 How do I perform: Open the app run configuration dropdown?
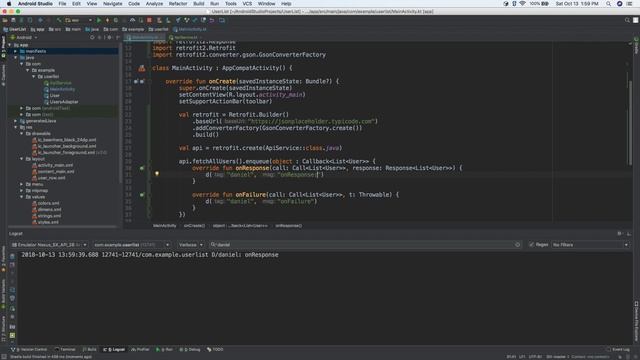(78, 20)
